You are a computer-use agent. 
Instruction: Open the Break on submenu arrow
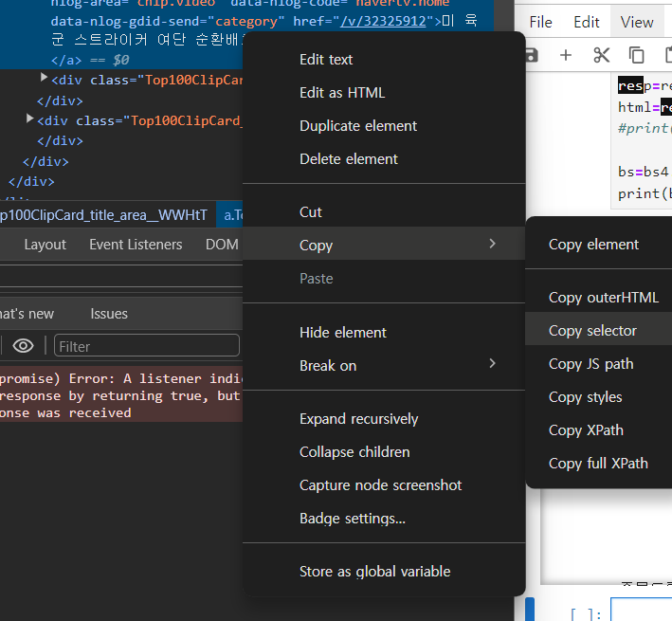492,364
